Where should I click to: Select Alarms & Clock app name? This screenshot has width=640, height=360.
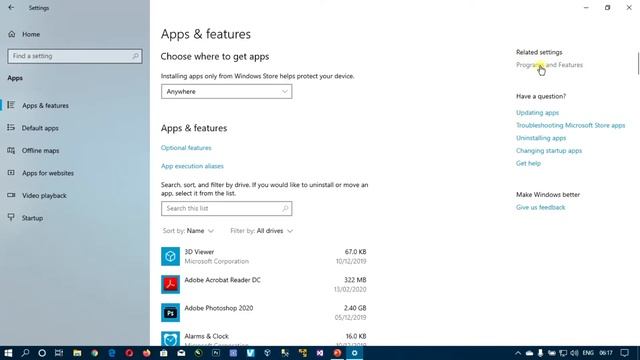coord(207,336)
